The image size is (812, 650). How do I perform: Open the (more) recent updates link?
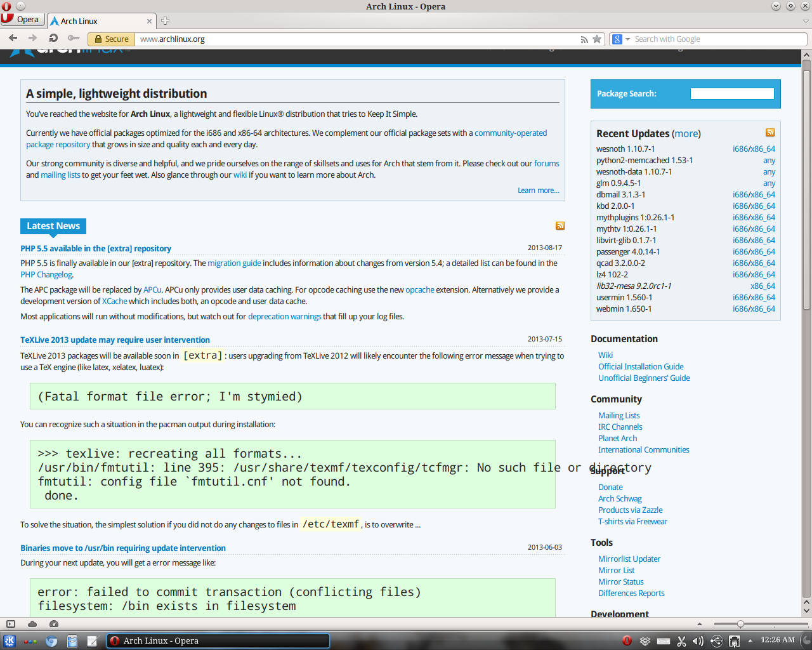point(686,133)
